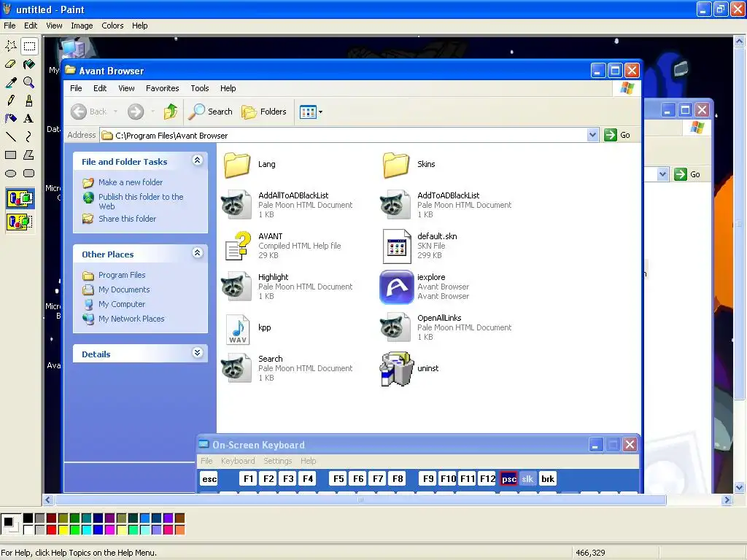Pick the orange color swatch in palette
This screenshot has width=747, height=560.
click(x=179, y=529)
